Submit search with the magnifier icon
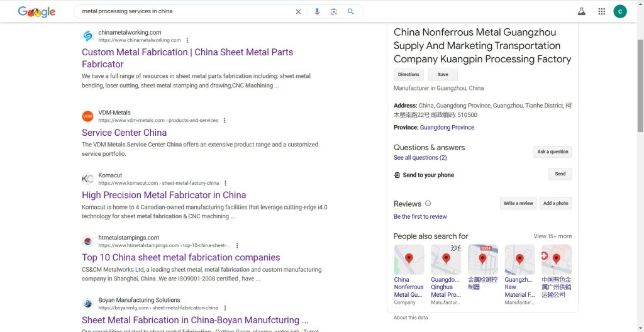The image size is (644, 332). tap(350, 11)
